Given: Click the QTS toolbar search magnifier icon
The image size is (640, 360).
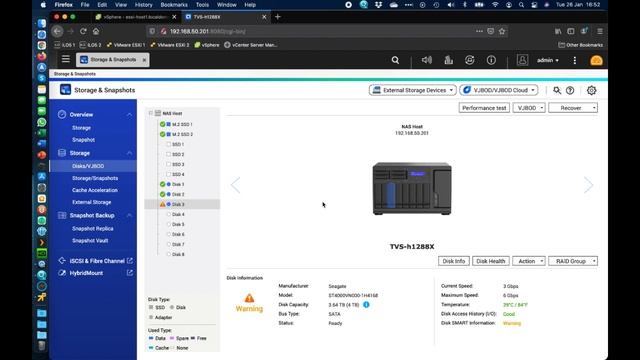Looking at the screenshot, I should pos(395,60).
